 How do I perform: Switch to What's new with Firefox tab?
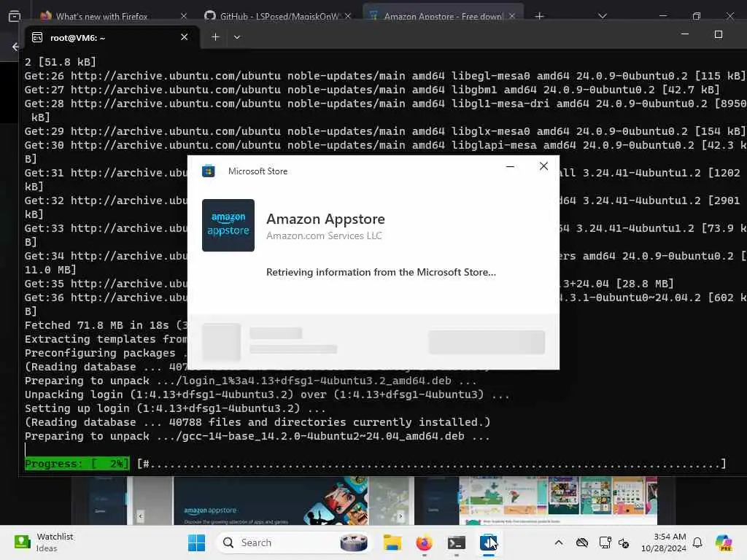pos(101,16)
